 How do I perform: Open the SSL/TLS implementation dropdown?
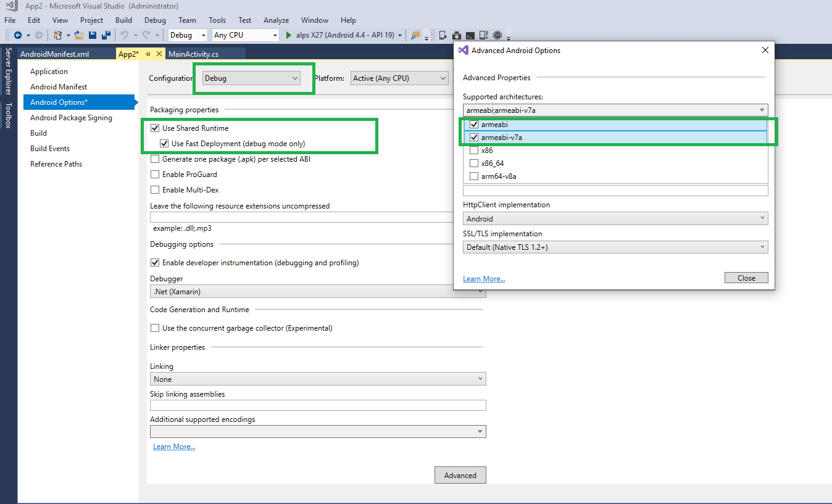click(x=615, y=247)
